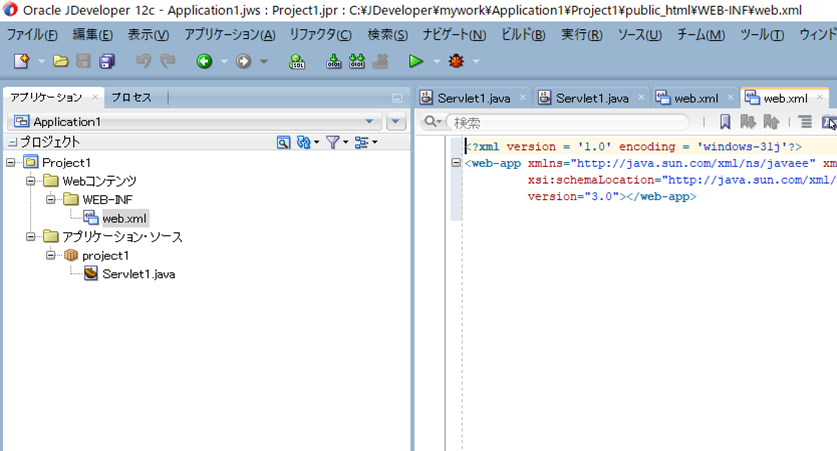The image size is (837, 451).
Task: Click the green Run arrow icon
Action: pyautogui.click(x=416, y=62)
